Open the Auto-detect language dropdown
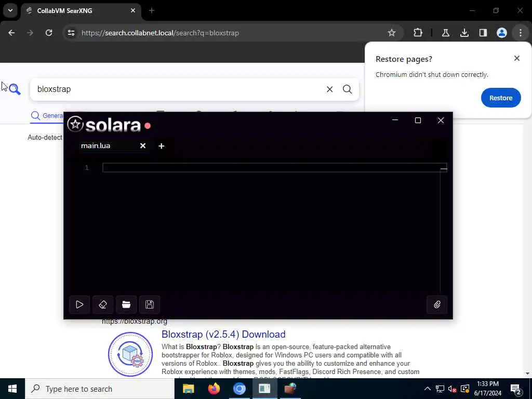Screen dimensions: 532x399 pyautogui.click(x=45, y=137)
